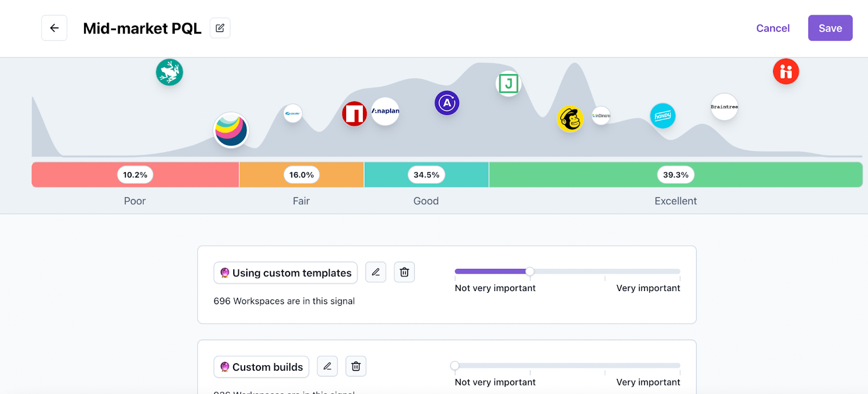Select the Anaplan company bubble
This screenshot has height=394, width=868.
385,111
